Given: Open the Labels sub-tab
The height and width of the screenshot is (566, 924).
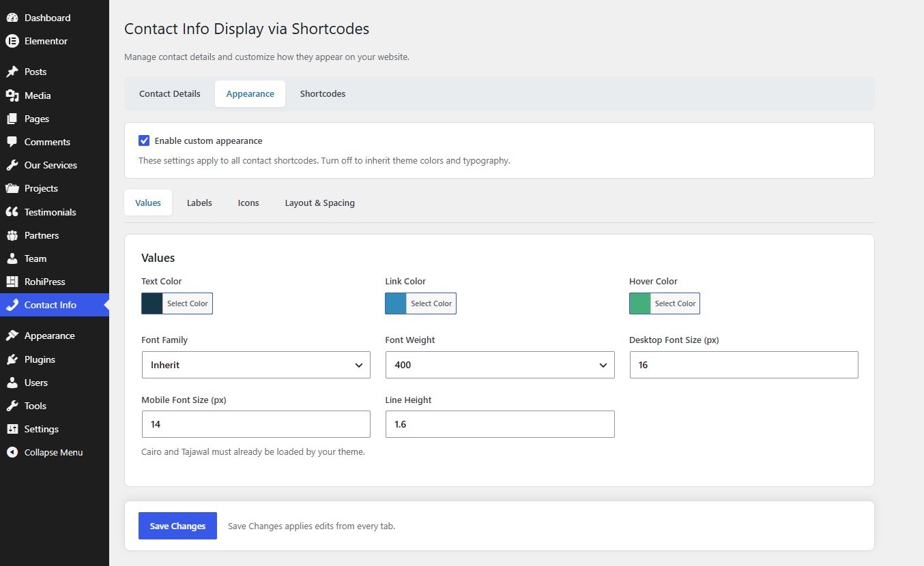Looking at the screenshot, I should tap(199, 203).
